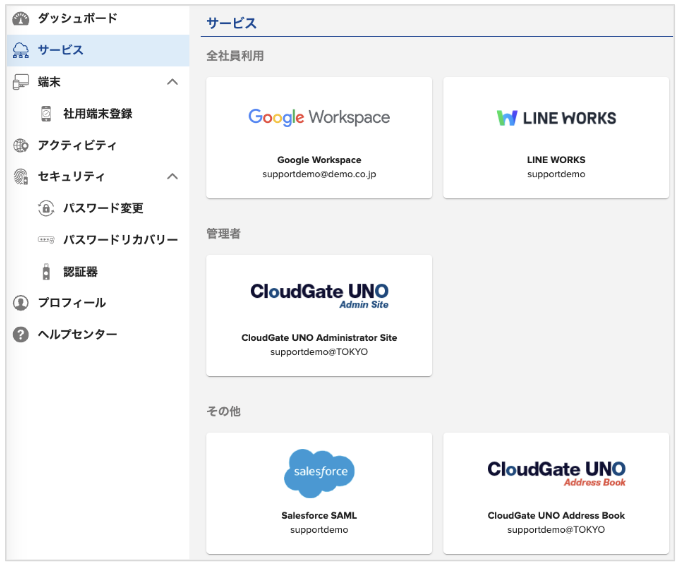
Task: Collapse the セキュリティ section chevron
Action: click(x=173, y=176)
